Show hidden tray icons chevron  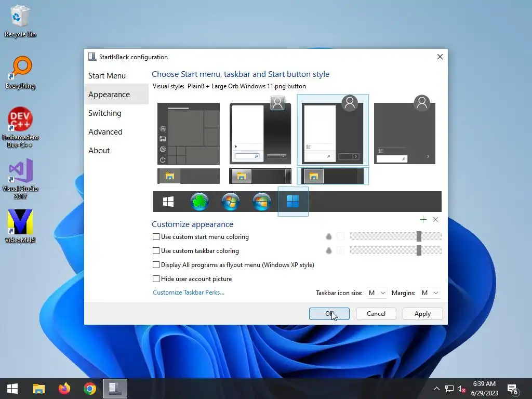(436, 389)
